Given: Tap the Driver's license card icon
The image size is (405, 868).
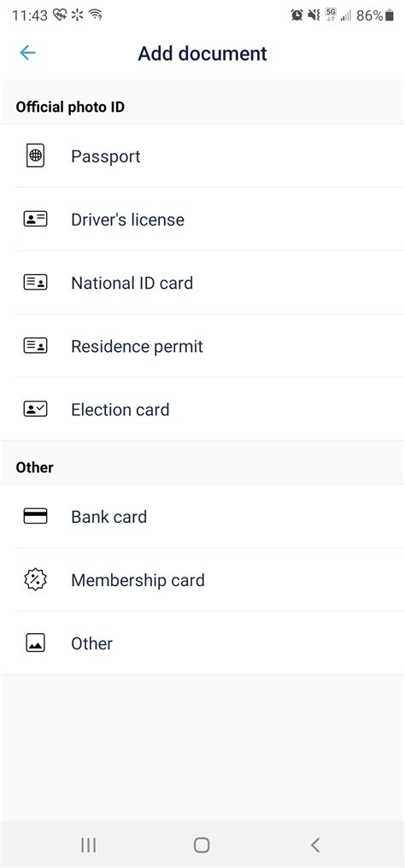Looking at the screenshot, I should 35,220.
